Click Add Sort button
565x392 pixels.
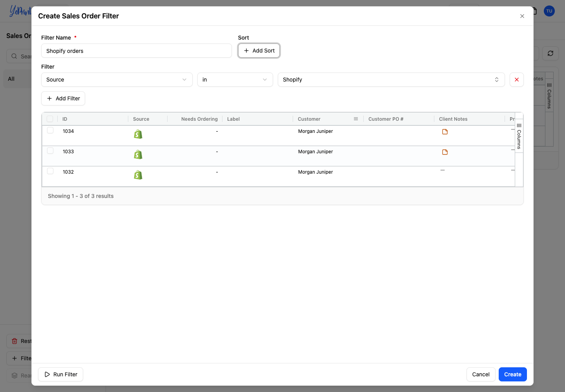[259, 51]
